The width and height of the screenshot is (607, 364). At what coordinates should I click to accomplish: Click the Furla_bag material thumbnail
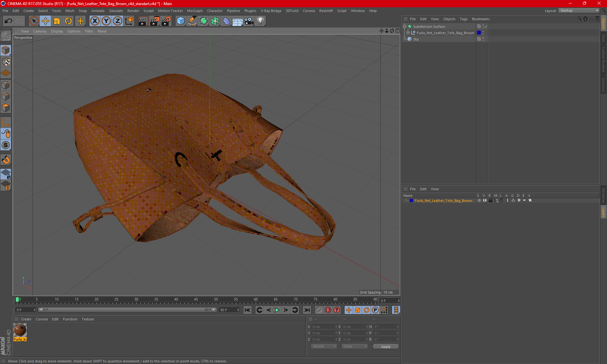(x=20, y=331)
